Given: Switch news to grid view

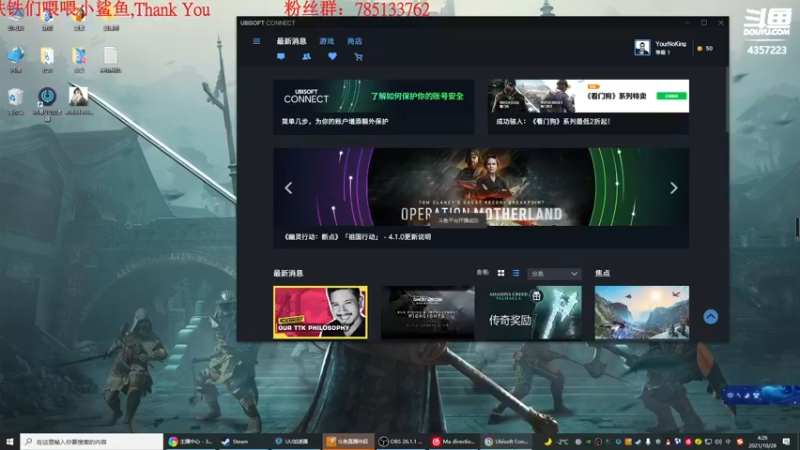Looking at the screenshot, I should 501,273.
